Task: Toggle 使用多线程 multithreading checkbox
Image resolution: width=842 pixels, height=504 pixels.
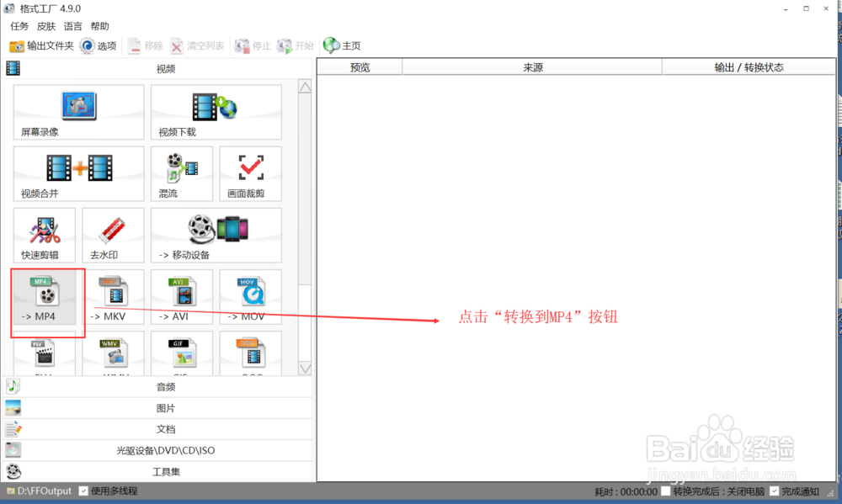Action: (83, 491)
